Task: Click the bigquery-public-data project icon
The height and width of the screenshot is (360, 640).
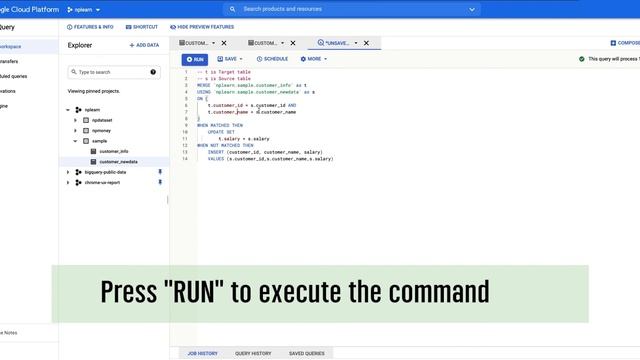Action: click(78, 172)
